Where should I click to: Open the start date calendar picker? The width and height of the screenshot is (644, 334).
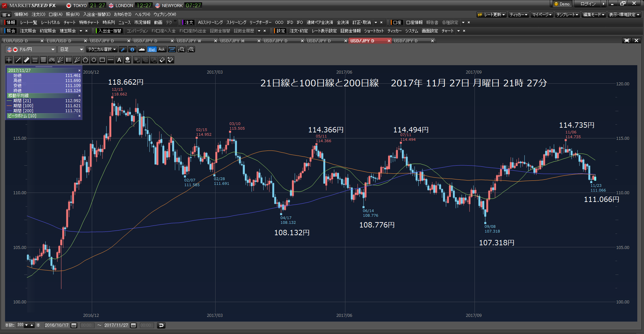click(x=74, y=325)
